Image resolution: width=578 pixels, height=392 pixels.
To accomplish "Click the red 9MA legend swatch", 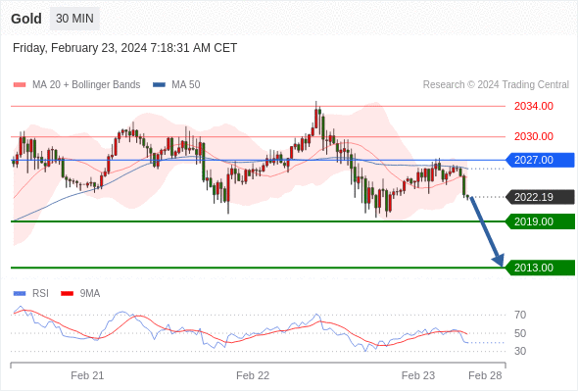I will click(x=67, y=294).
